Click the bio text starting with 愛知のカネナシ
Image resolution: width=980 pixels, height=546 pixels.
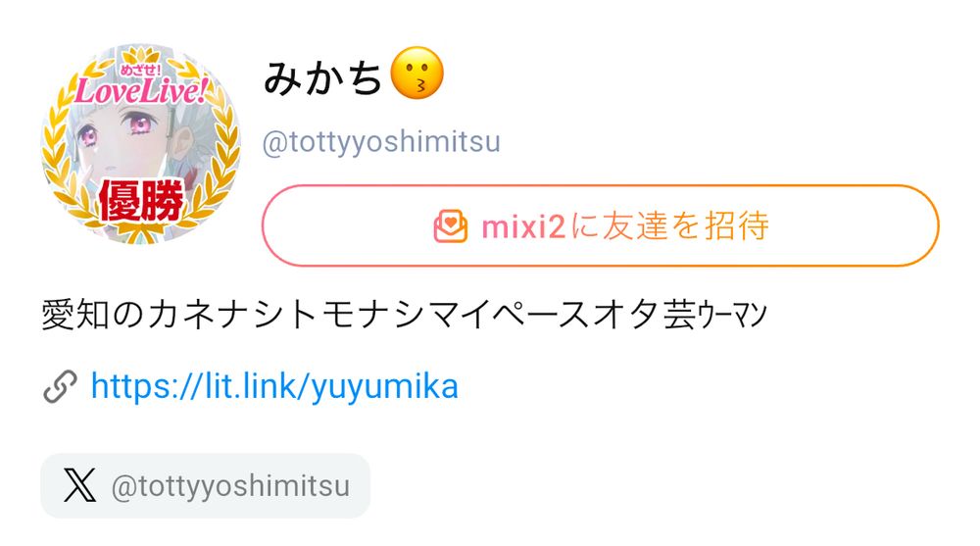coord(404,315)
